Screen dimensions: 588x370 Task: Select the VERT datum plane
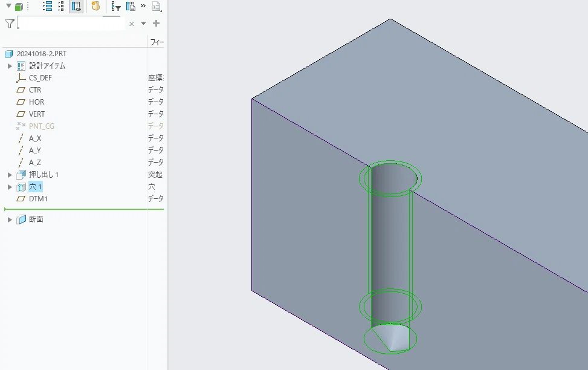(37, 114)
